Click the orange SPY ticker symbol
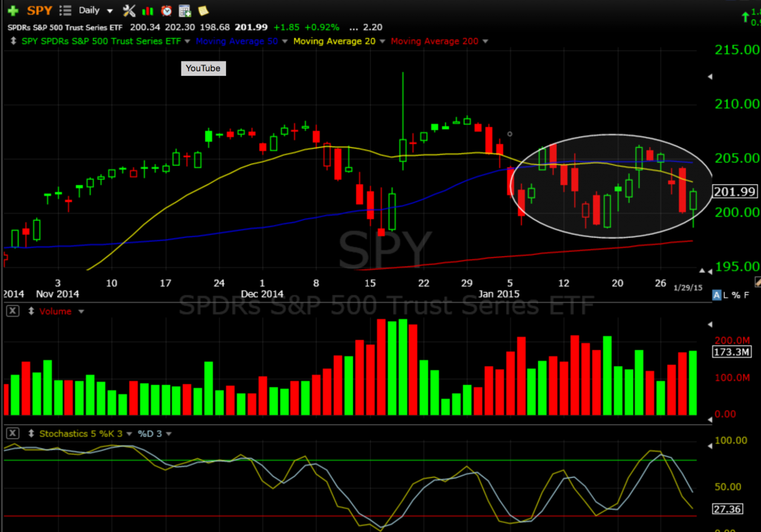Viewport: 761px width, 532px height. [39, 10]
